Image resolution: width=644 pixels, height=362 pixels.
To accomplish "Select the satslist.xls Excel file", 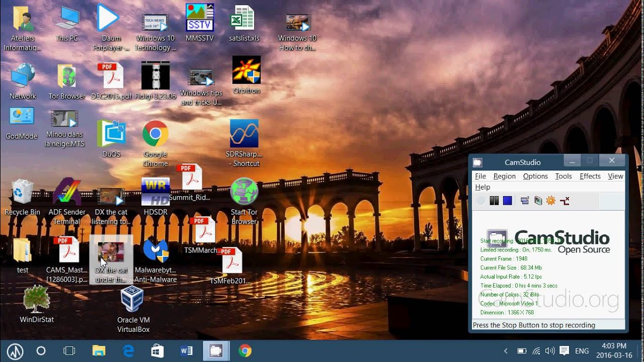I will [244, 24].
